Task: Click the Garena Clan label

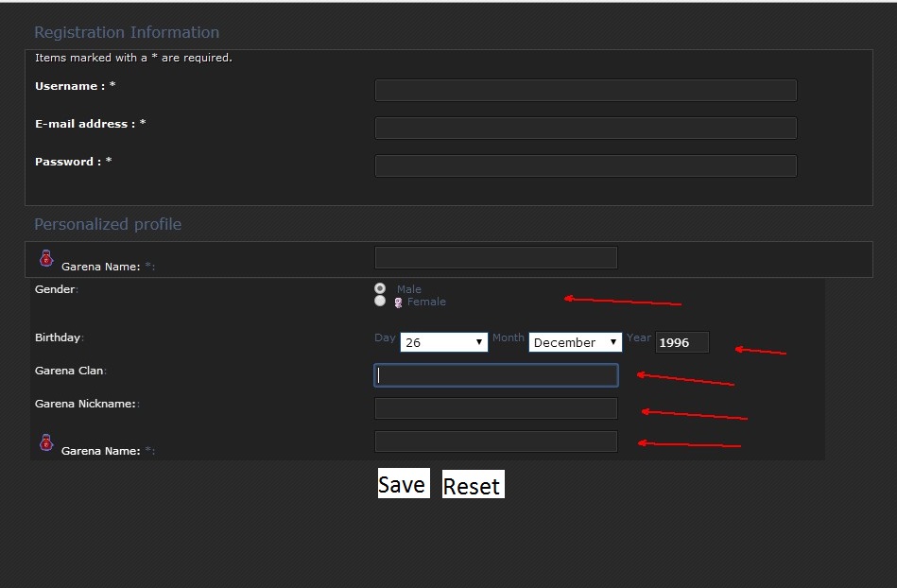Action: coord(69,371)
